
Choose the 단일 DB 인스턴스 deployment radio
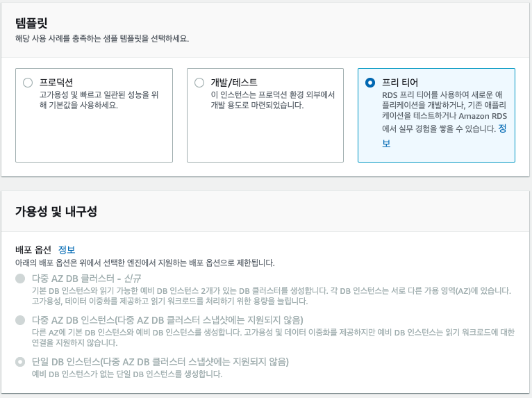[x=20, y=362]
